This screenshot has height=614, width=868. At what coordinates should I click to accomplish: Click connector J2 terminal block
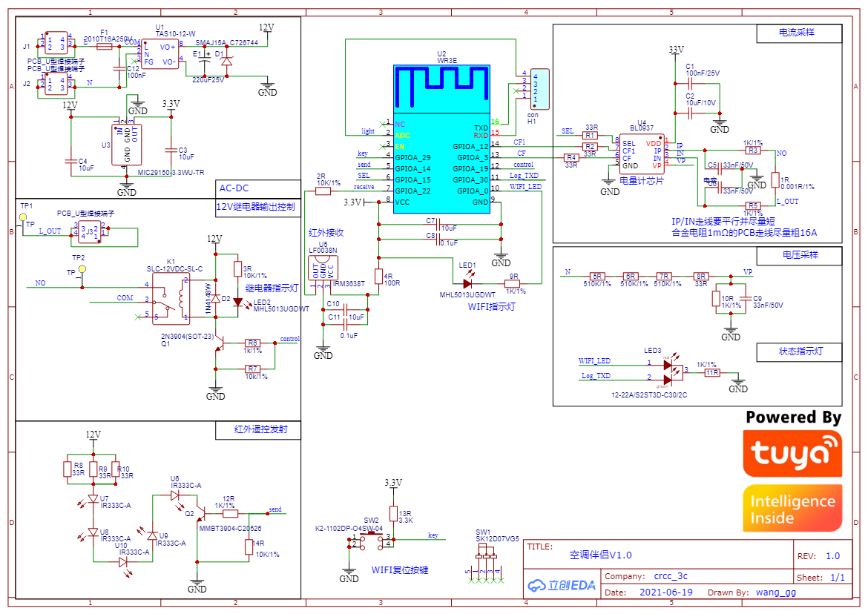click(56, 84)
